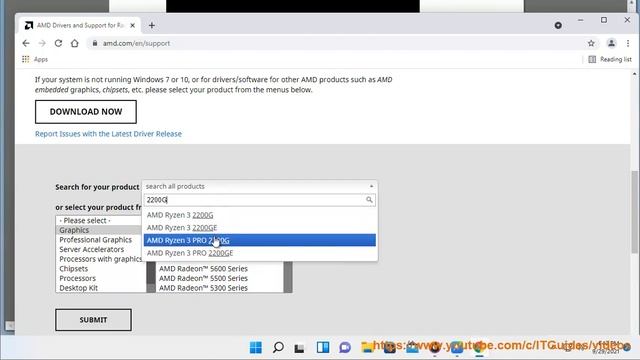Viewport: 640px width, 360px height.
Task: Select Graphics in the product category list
Action: (x=99, y=230)
